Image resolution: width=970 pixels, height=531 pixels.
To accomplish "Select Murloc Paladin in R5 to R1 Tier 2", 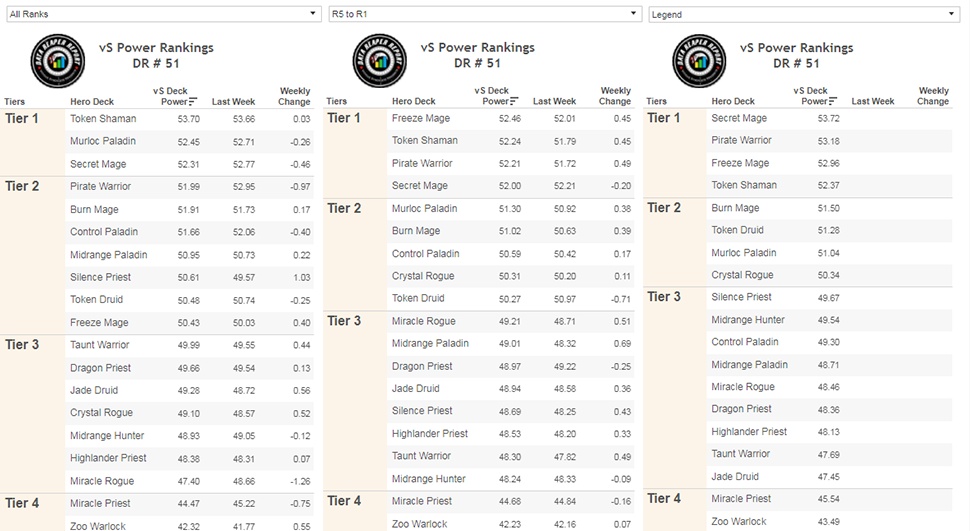I will point(424,209).
